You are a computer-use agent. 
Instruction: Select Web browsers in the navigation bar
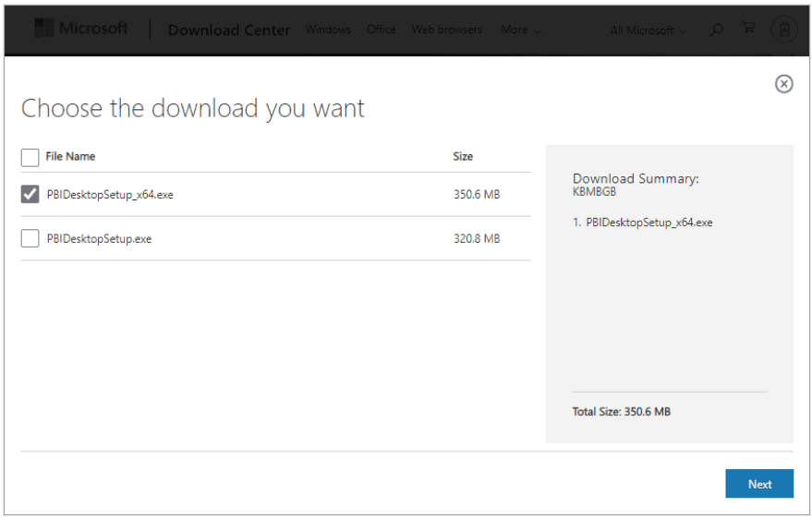[x=446, y=30]
